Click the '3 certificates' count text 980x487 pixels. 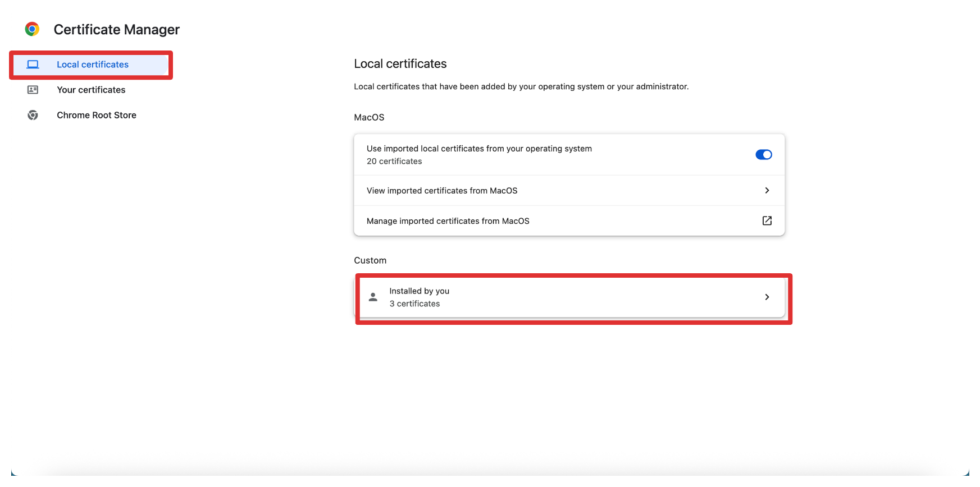[414, 304]
